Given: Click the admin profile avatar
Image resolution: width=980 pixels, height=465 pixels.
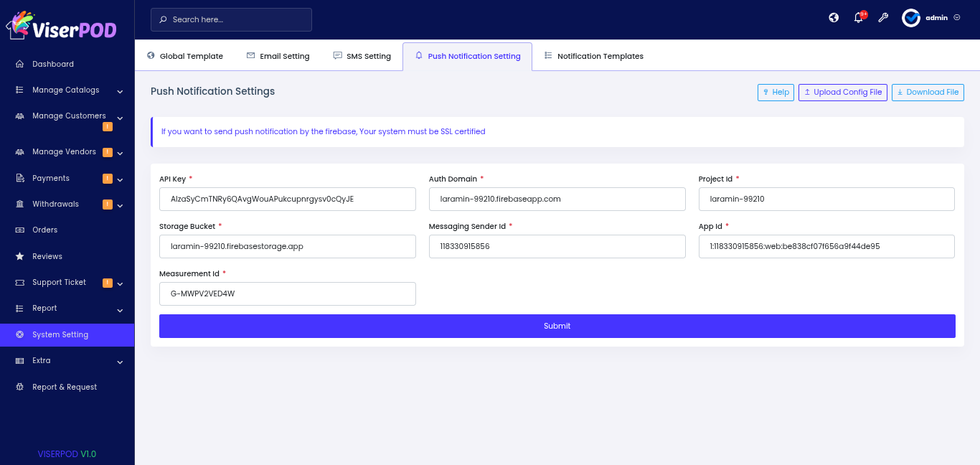Looking at the screenshot, I should (911, 18).
